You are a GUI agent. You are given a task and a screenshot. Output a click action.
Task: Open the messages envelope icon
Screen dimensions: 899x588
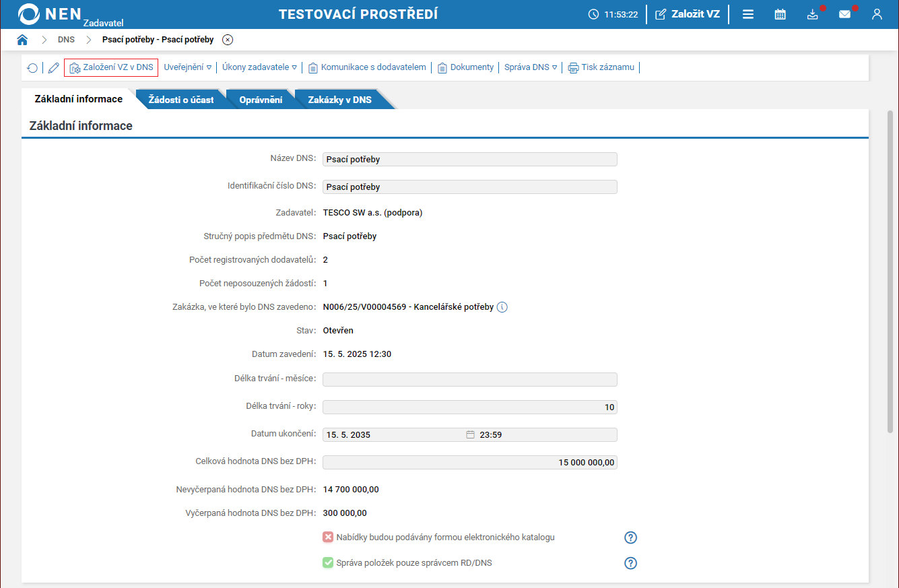tap(844, 14)
